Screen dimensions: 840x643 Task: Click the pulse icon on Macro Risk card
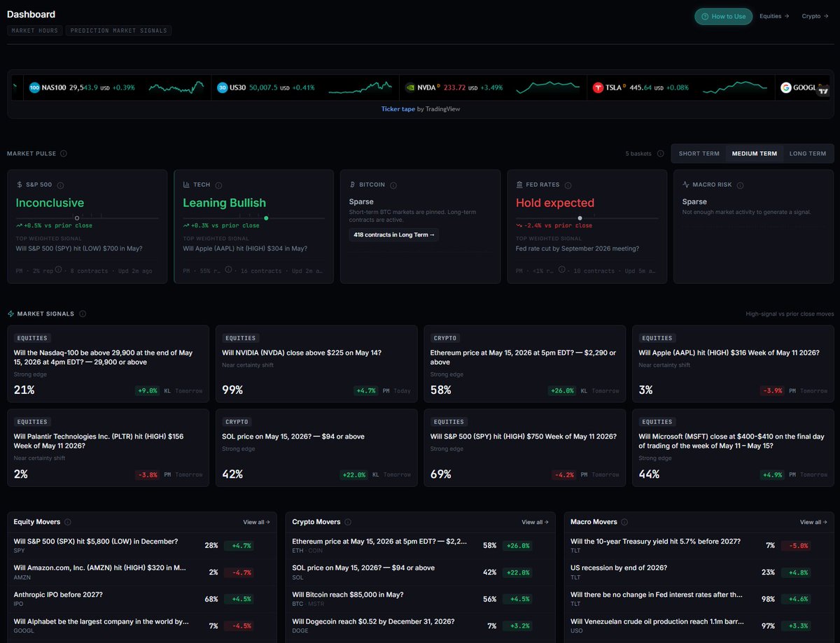tap(686, 185)
